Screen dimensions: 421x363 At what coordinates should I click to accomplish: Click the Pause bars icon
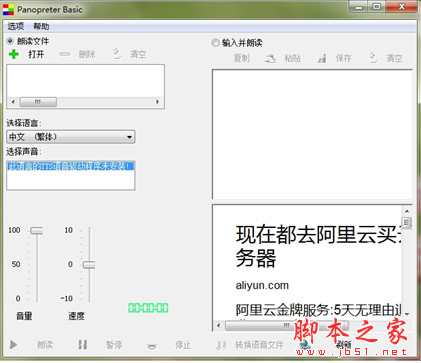[x=83, y=344]
